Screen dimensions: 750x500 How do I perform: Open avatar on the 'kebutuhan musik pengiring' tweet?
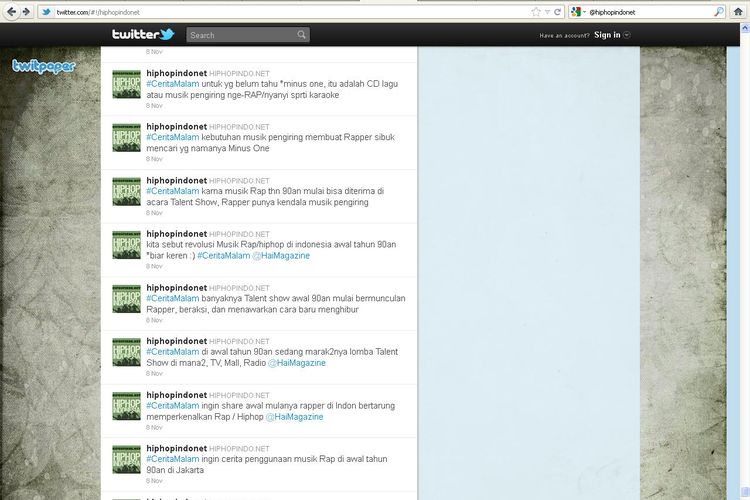126,138
